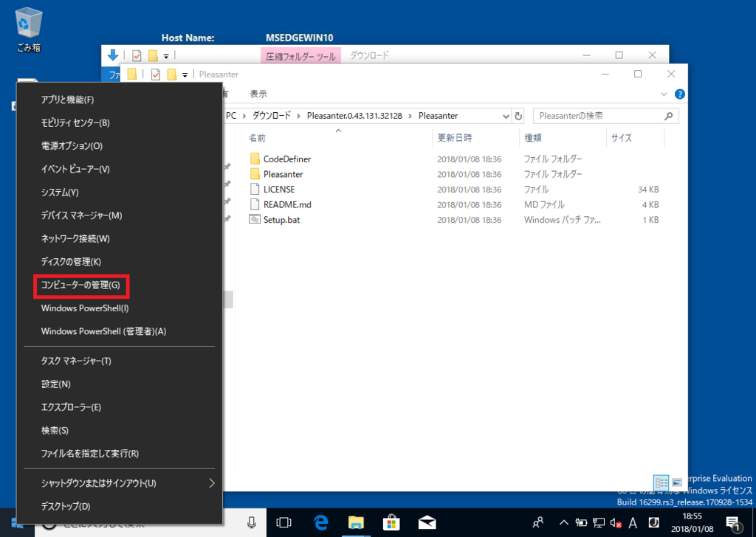Click breadcrumb arrow after Pleasanter.0.43.131.32128

point(410,116)
